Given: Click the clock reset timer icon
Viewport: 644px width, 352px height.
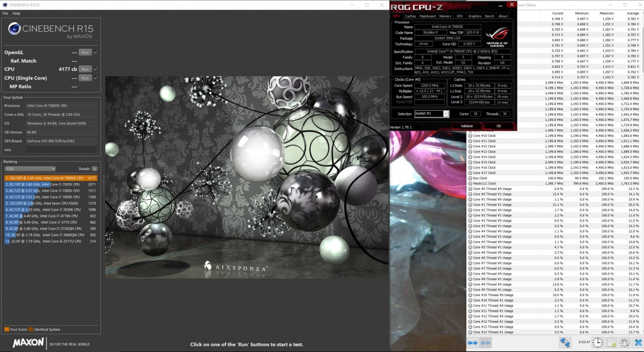Looking at the screenshot, I should coord(598,342).
